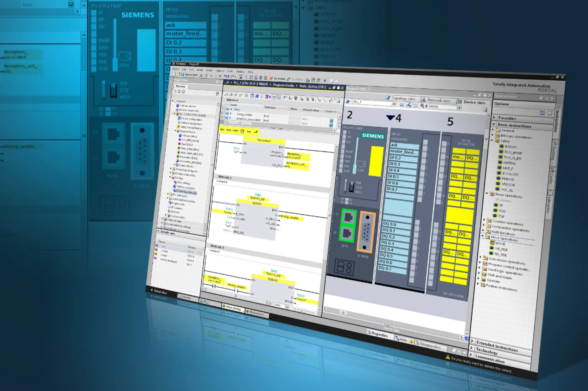Click the close branch instruction icon
This screenshot has width=588, height=391.
tap(256, 131)
